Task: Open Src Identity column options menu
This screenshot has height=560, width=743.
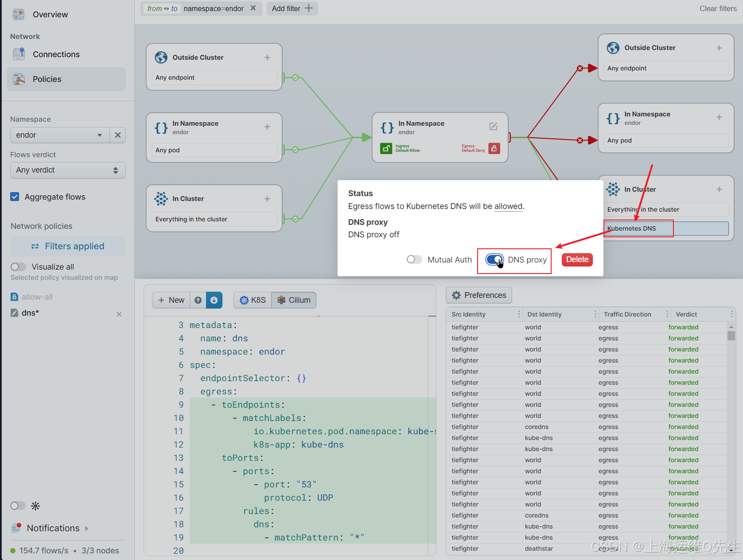Action: pos(519,314)
